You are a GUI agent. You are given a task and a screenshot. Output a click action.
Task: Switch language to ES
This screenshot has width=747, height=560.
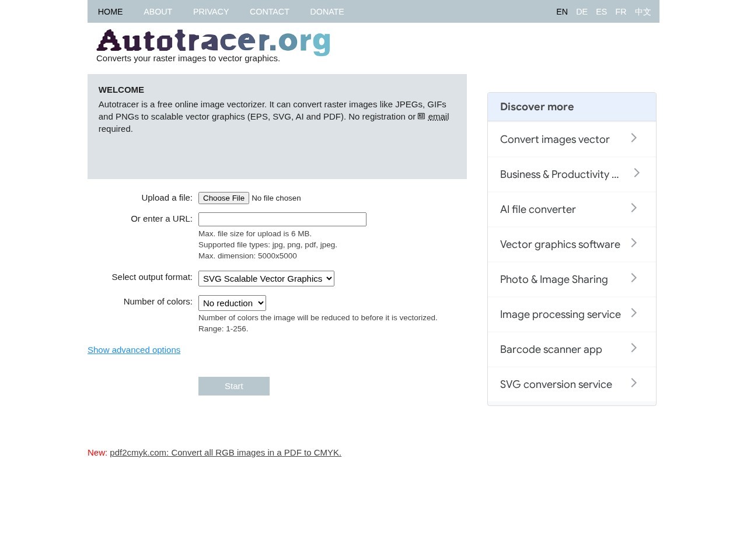point(601,12)
